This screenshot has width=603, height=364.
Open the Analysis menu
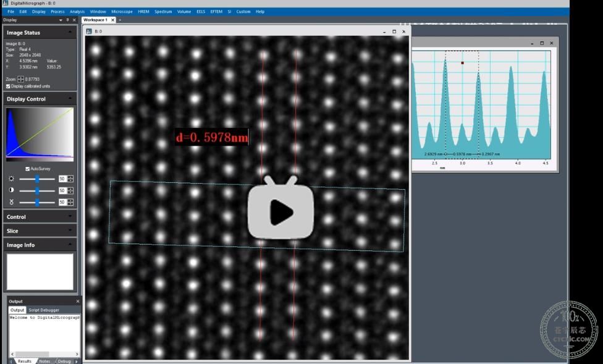tap(77, 12)
